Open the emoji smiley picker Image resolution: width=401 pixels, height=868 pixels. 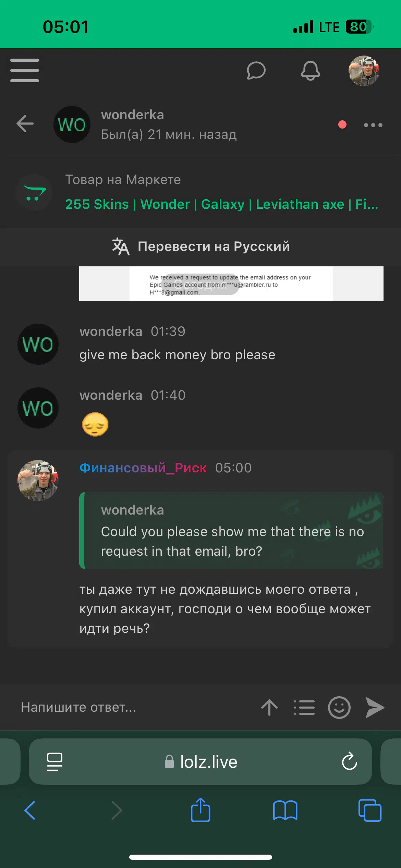pyautogui.click(x=339, y=707)
